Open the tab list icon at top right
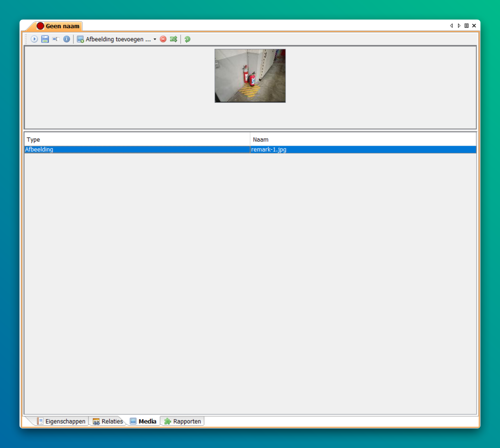Image resolution: width=500 pixels, height=448 pixels. pos(466,26)
